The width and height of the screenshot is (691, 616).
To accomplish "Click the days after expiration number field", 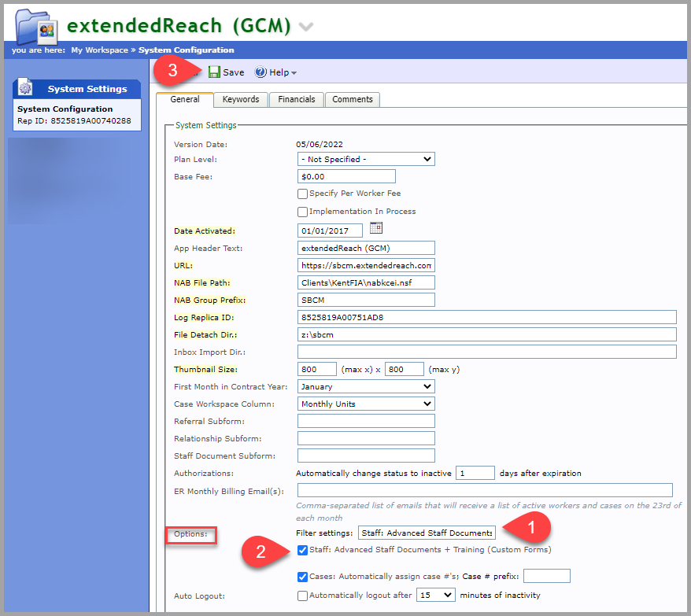I will 475,473.
